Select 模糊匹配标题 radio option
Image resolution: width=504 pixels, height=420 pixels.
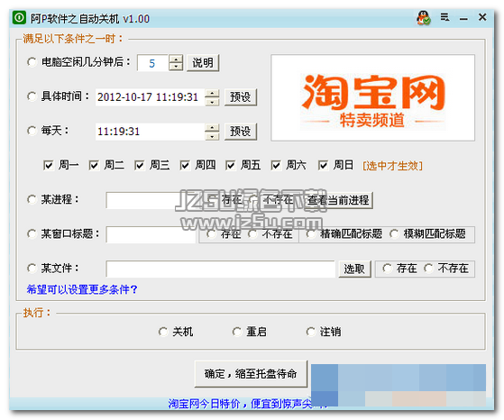tap(427, 234)
